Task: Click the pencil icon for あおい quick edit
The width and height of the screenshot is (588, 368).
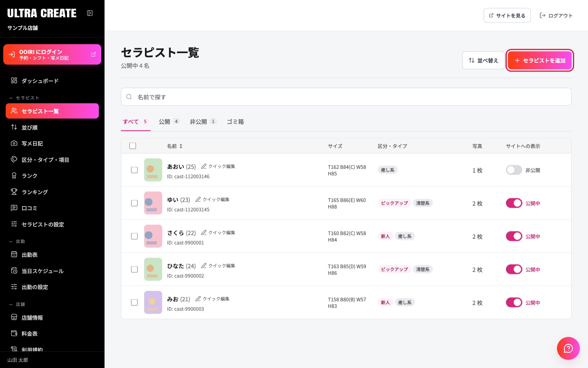Action: coord(204,166)
